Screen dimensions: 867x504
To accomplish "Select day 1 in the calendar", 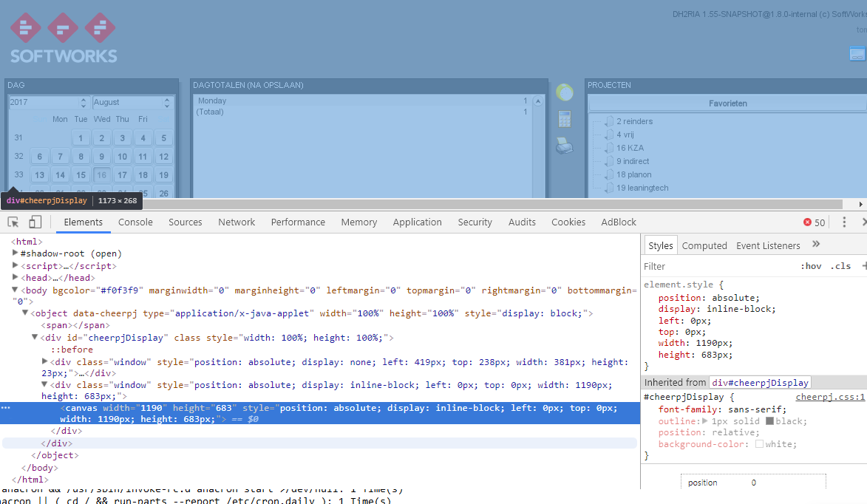I will (x=81, y=138).
